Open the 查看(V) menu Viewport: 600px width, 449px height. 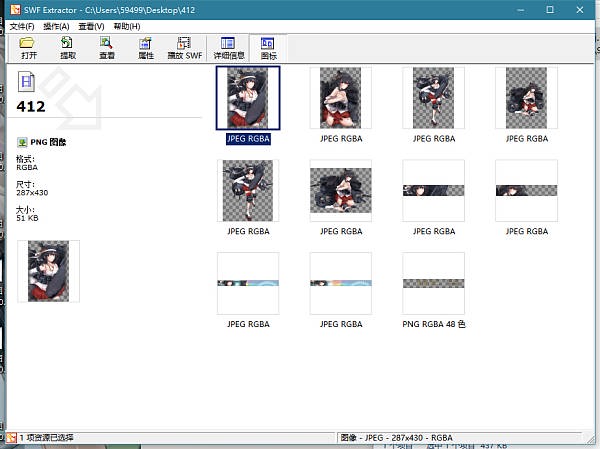pyautogui.click(x=91, y=26)
